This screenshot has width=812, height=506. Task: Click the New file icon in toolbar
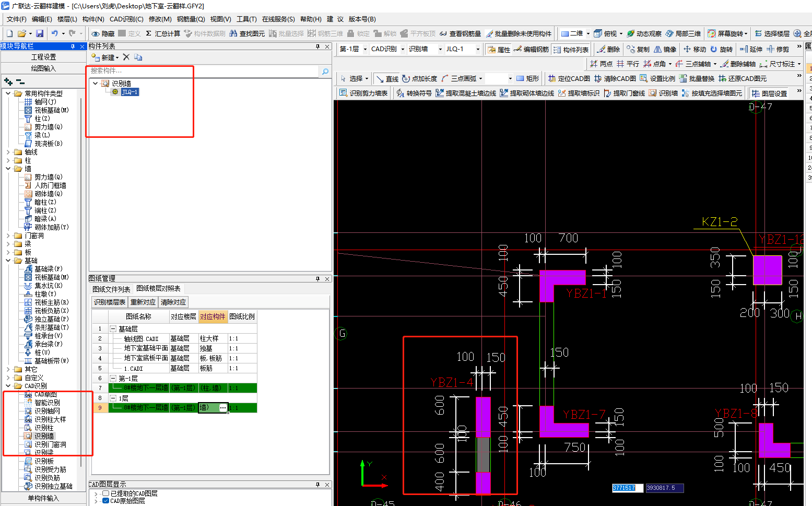pos(9,33)
